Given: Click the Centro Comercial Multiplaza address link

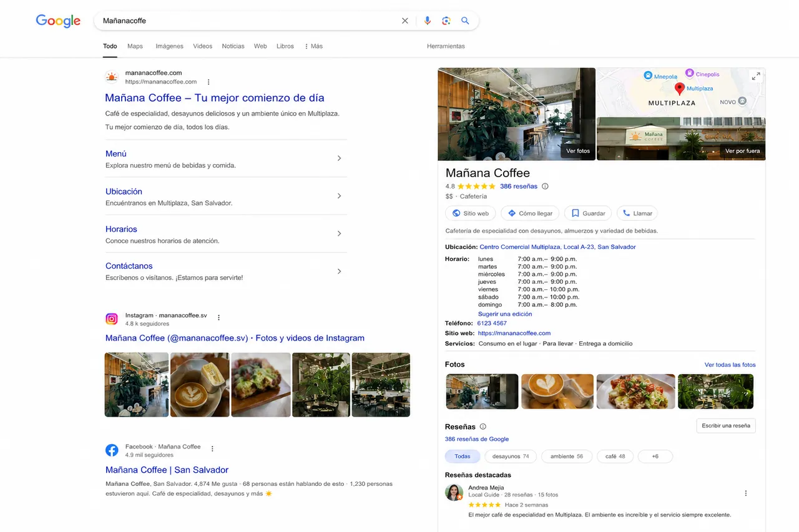Looking at the screenshot, I should tap(557, 247).
